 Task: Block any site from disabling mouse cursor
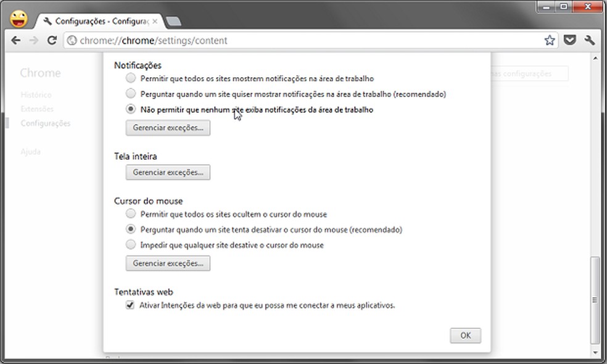tap(130, 244)
